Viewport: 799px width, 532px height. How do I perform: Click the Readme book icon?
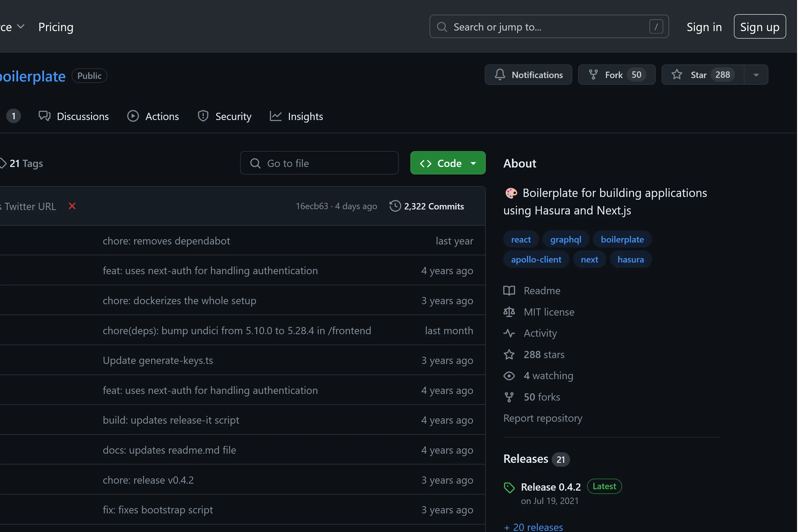(509, 291)
